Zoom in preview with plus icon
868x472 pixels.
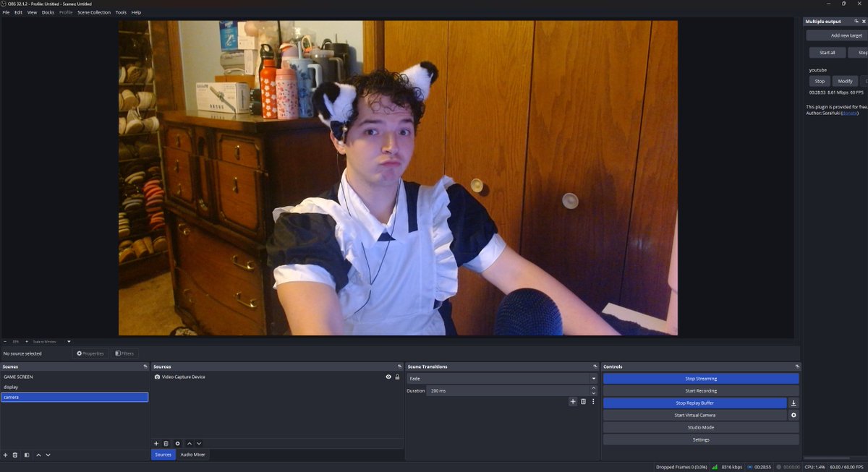(x=27, y=341)
